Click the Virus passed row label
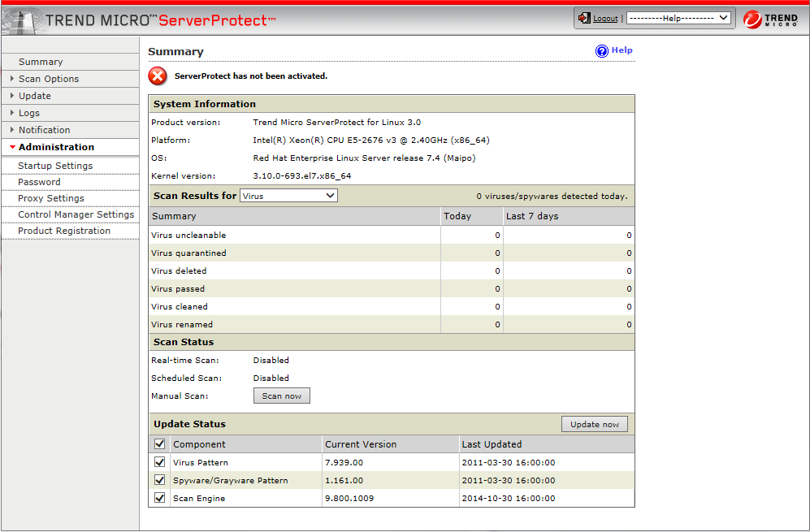 pyautogui.click(x=178, y=288)
